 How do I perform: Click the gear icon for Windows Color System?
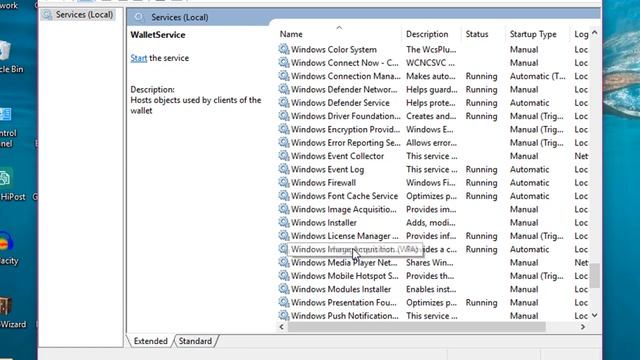[284, 49]
